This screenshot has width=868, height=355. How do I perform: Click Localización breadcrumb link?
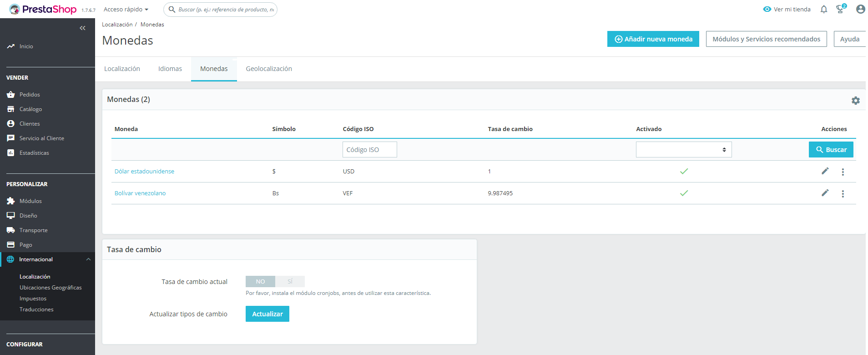point(117,25)
